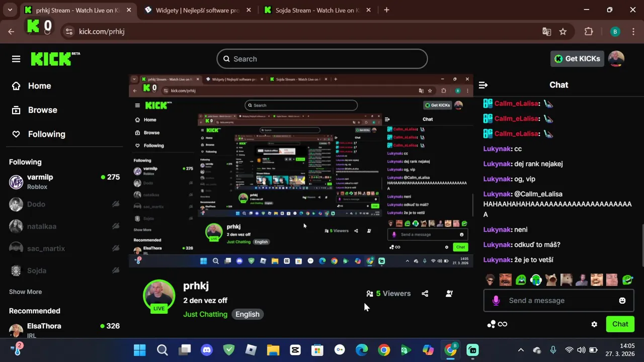Open a new browser tab

pos(386,10)
